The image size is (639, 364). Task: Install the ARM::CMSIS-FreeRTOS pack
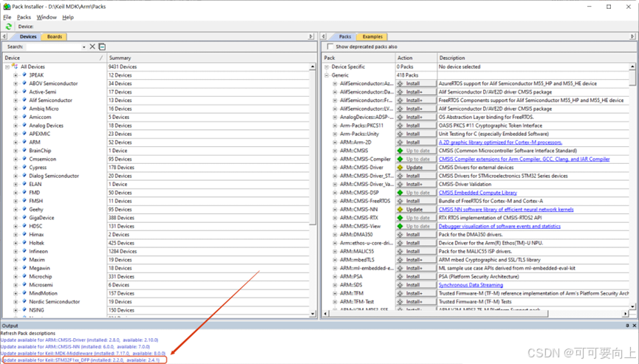pos(416,201)
